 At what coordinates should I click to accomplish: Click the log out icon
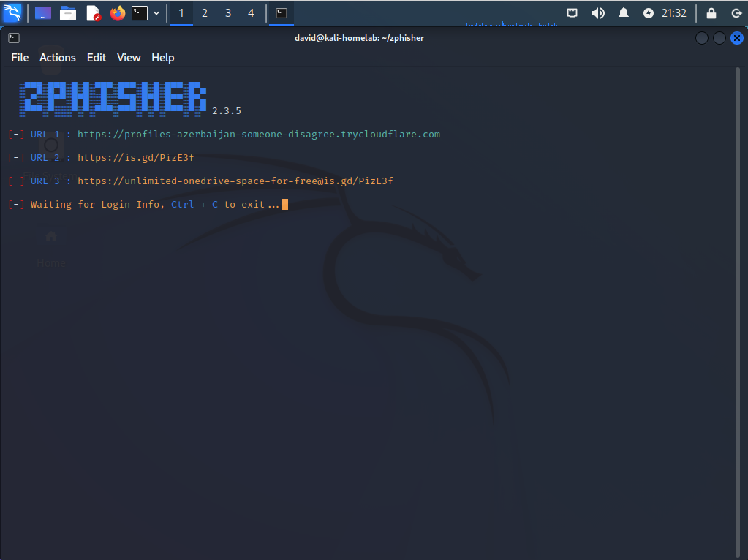coord(736,13)
